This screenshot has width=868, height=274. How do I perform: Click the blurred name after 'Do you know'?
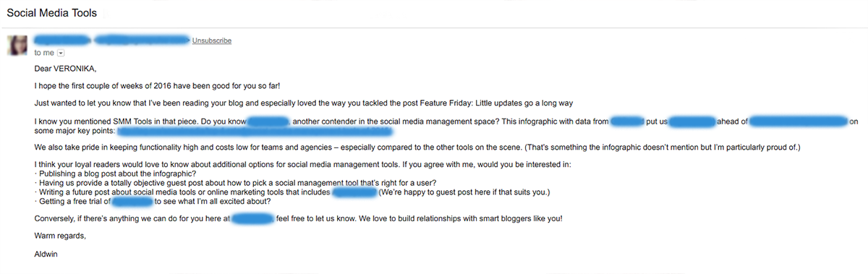(269, 121)
